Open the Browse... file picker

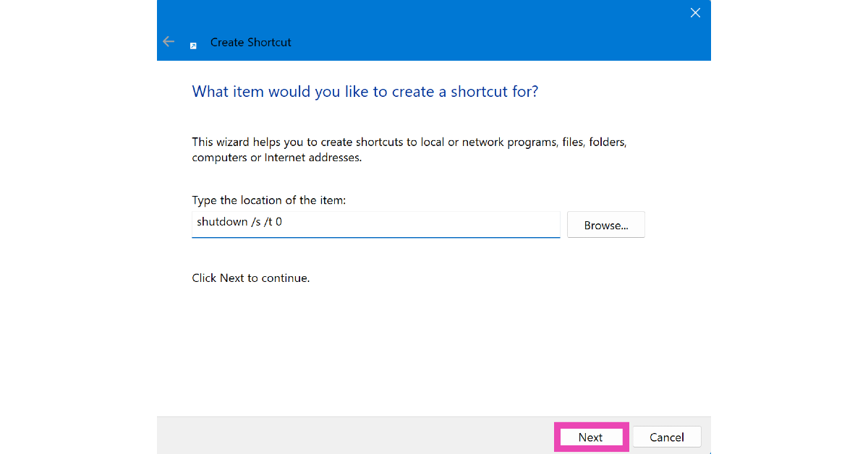(x=605, y=225)
